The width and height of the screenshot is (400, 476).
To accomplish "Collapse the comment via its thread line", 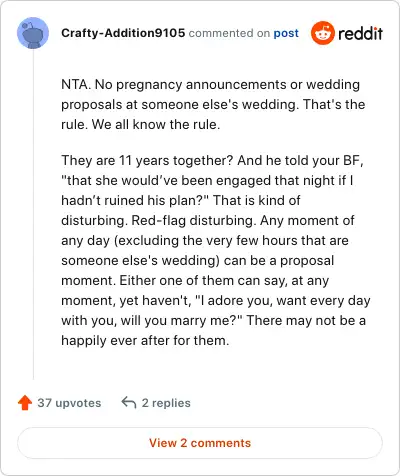I will [x=33, y=214].
